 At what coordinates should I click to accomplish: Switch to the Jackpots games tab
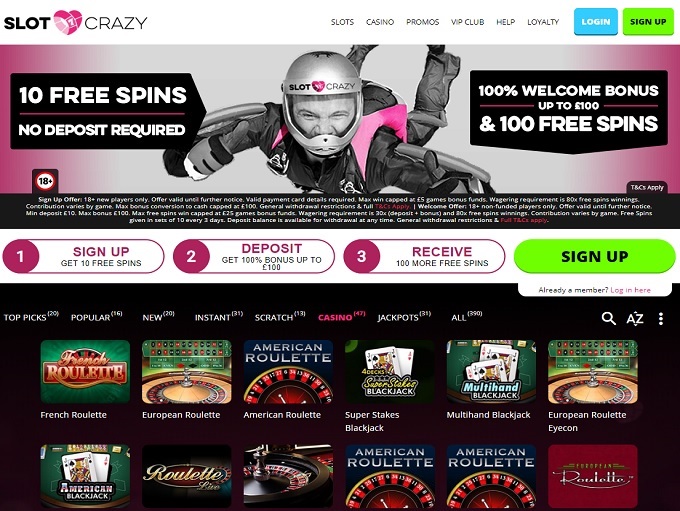[x=404, y=317]
